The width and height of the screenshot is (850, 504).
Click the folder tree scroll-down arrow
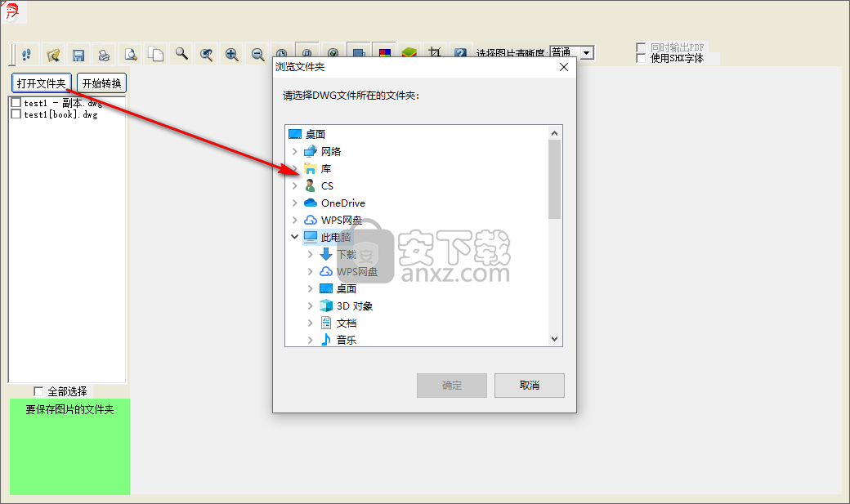554,339
